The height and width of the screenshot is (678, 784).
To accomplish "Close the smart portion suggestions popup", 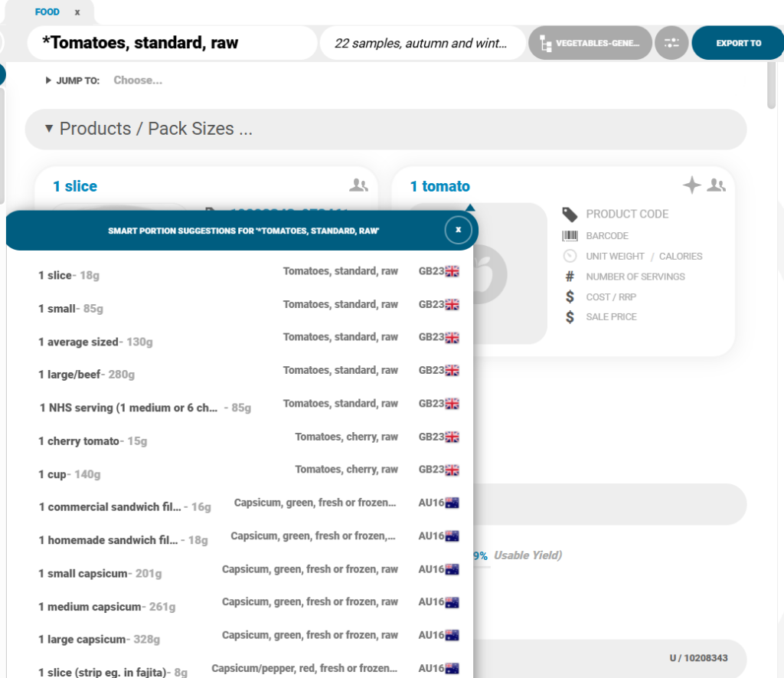I will (458, 230).
